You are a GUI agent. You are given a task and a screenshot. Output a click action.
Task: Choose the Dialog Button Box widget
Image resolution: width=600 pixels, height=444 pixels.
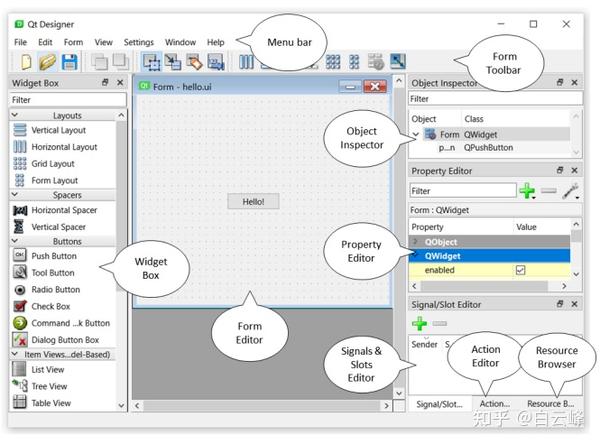pyautogui.click(x=63, y=340)
